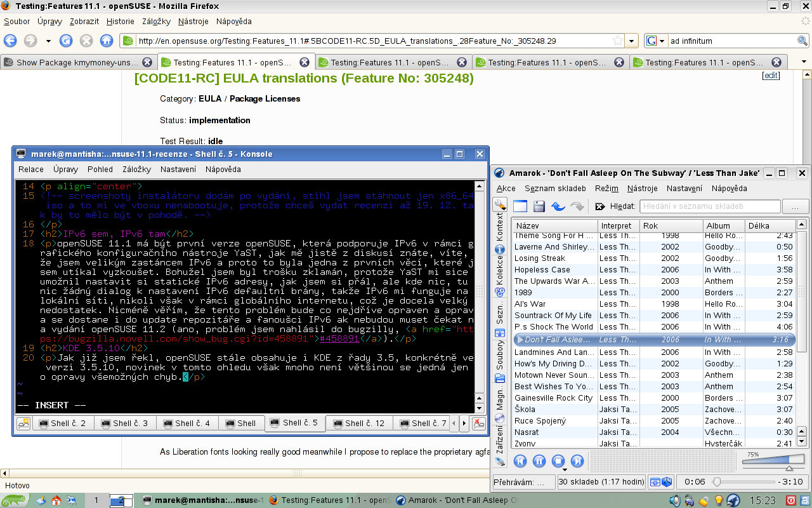Follow the [edit] link on the page

tap(771, 75)
